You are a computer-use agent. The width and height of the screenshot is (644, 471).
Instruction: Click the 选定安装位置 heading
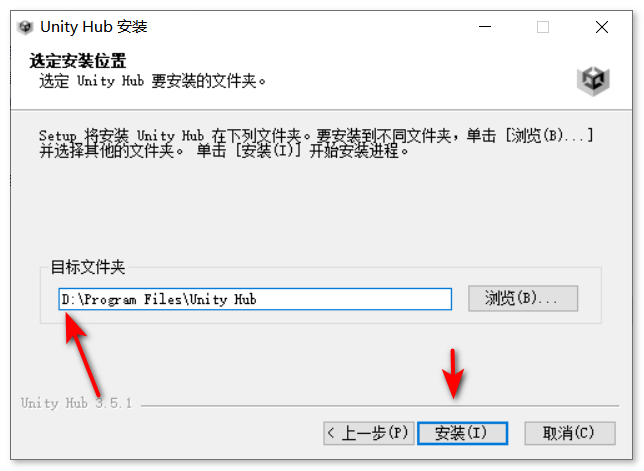click(x=78, y=61)
